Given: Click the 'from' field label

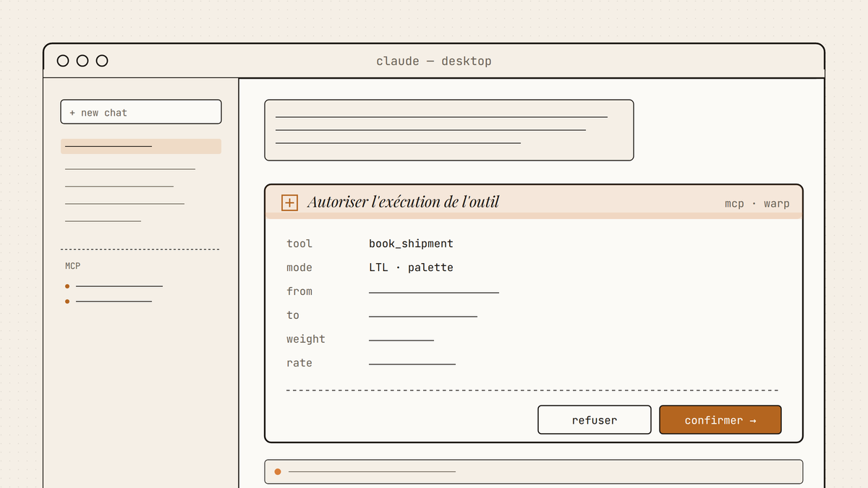Looking at the screenshot, I should (299, 291).
